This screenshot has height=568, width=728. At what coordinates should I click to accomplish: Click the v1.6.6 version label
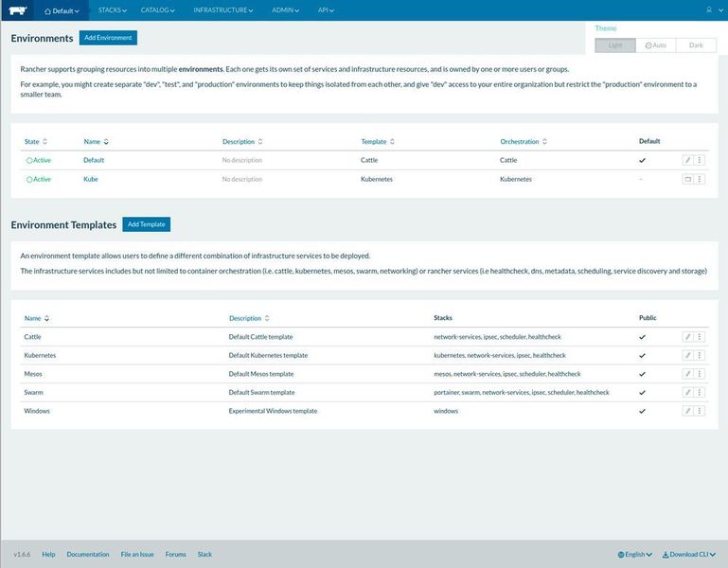[22, 554]
